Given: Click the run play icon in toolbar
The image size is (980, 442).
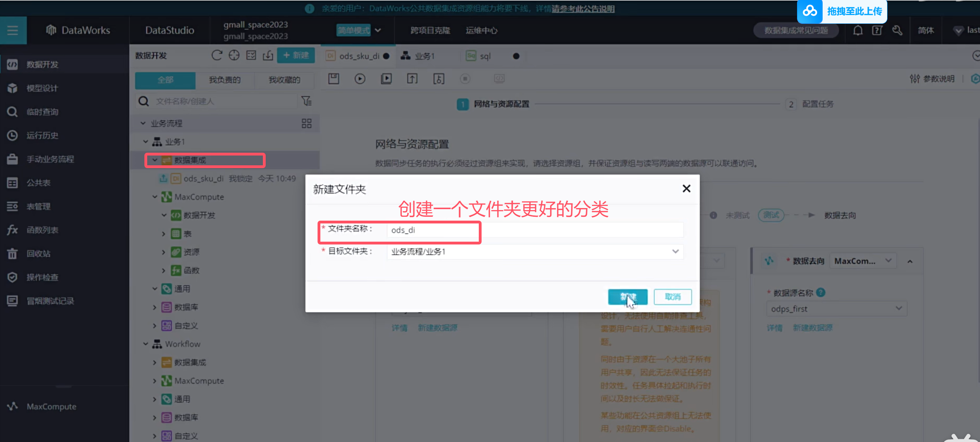Looking at the screenshot, I should (360, 79).
